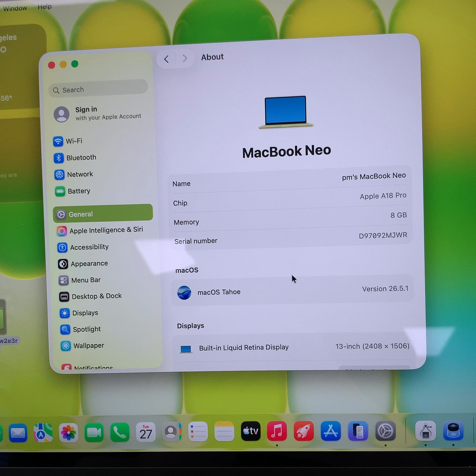This screenshot has width=476, height=476.
Task: Click the serial number "D97092MJWR"
Action: 383,235
